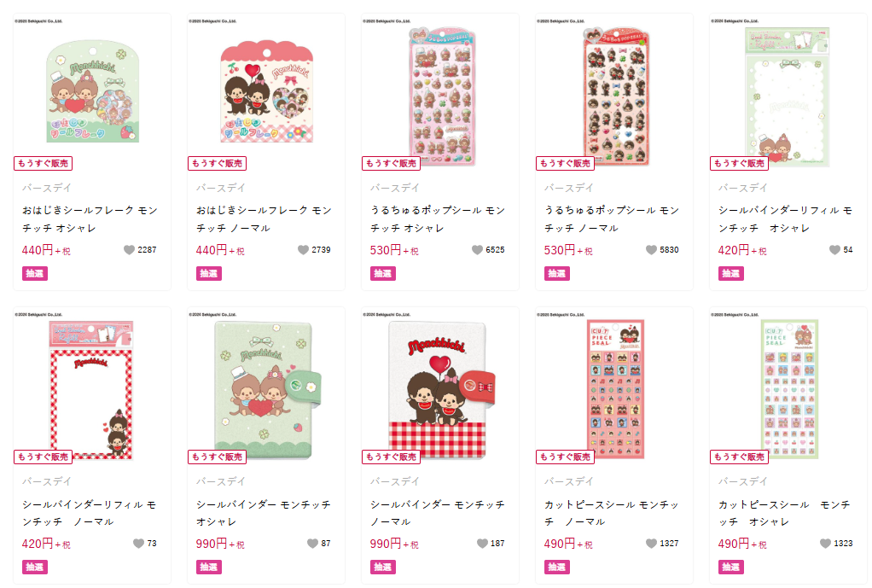The height and width of the screenshot is (588, 872).
Task: Like the 420円 リフィル オシャレ heart (54)
Action: point(834,250)
